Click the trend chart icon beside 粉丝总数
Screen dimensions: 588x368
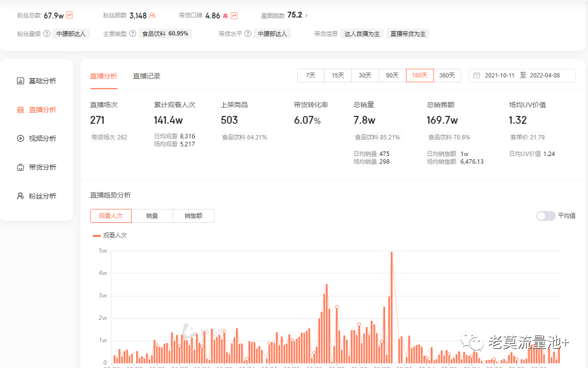pos(69,15)
